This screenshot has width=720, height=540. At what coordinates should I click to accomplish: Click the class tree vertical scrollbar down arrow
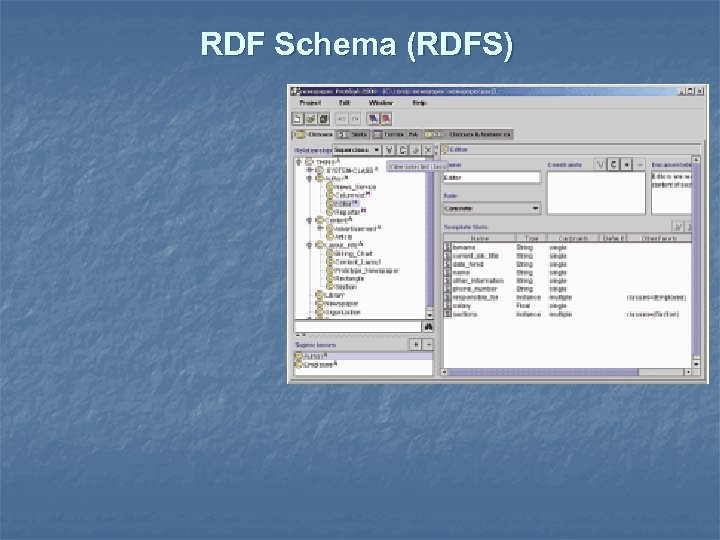pos(430,315)
